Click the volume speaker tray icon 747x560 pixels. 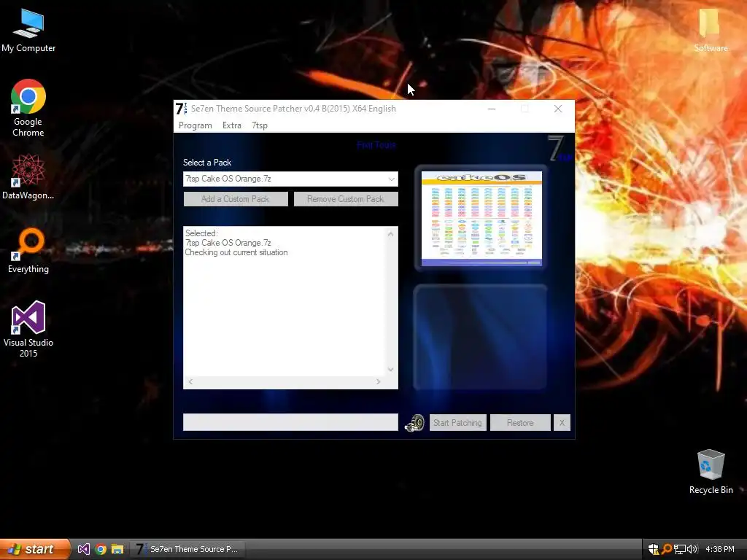pos(692,549)
